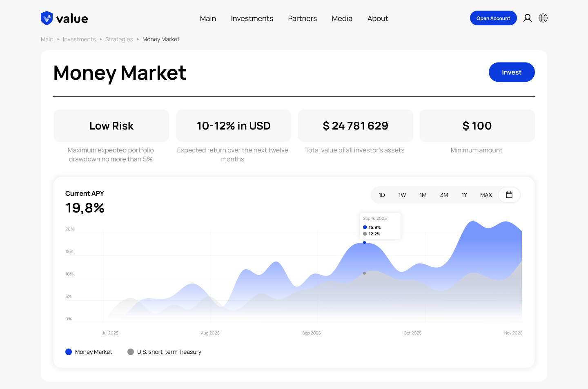Click the value shield logo
Image resolution: width=588 pixels, height=389 pixels.
click(x=46, y=18)
